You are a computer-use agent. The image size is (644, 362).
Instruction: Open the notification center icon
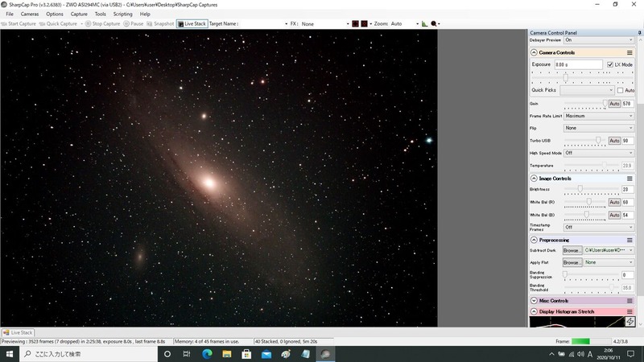630,354
